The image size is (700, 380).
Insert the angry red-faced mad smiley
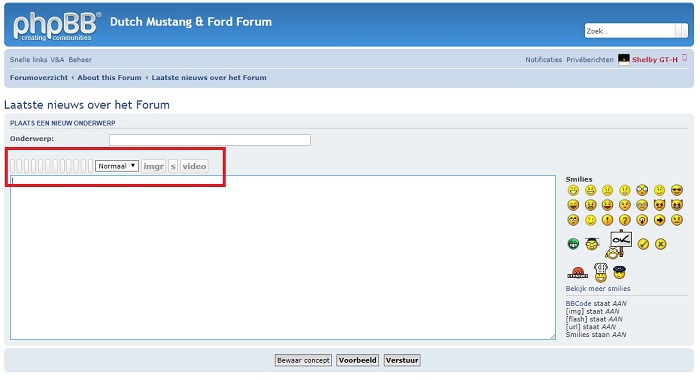point(590,205)
